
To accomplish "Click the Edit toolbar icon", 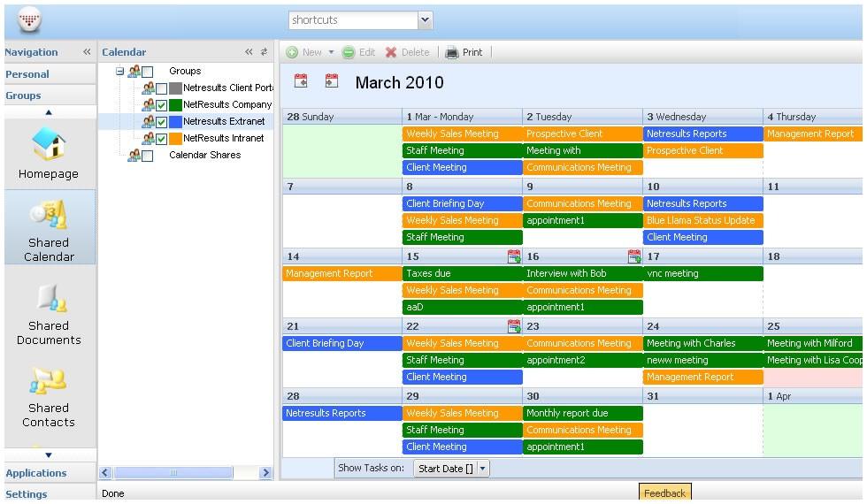I will click(x=349, y=52).
